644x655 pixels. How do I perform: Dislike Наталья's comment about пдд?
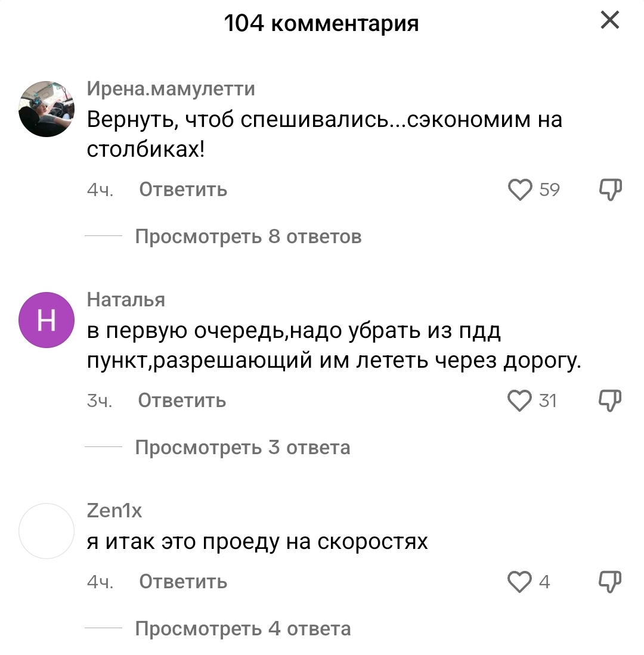coord(609,401)
